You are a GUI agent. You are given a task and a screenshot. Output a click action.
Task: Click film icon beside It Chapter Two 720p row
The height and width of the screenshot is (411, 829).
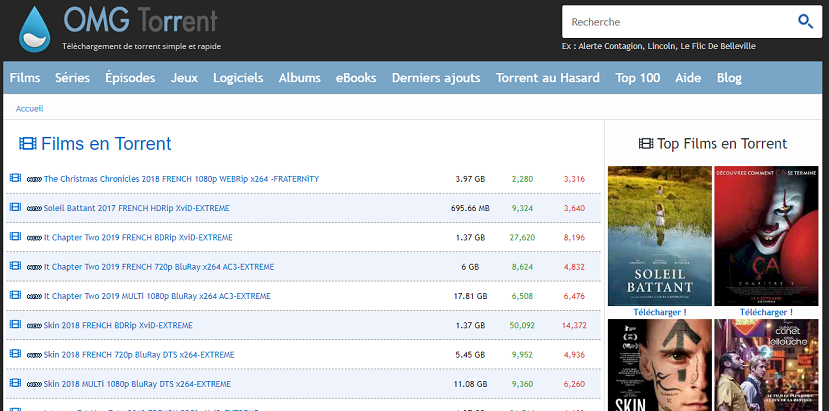click(x=15, y=266)
